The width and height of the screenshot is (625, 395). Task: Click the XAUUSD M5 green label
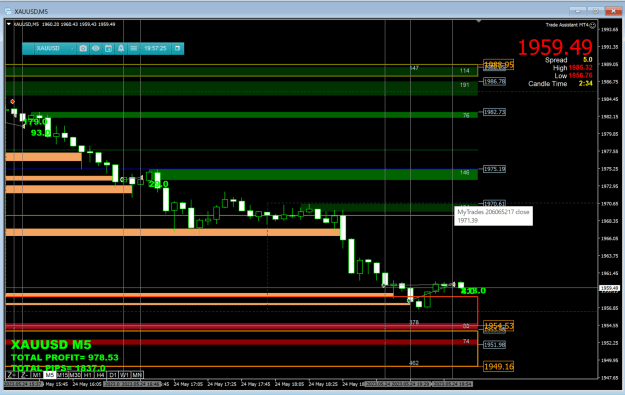51,345
